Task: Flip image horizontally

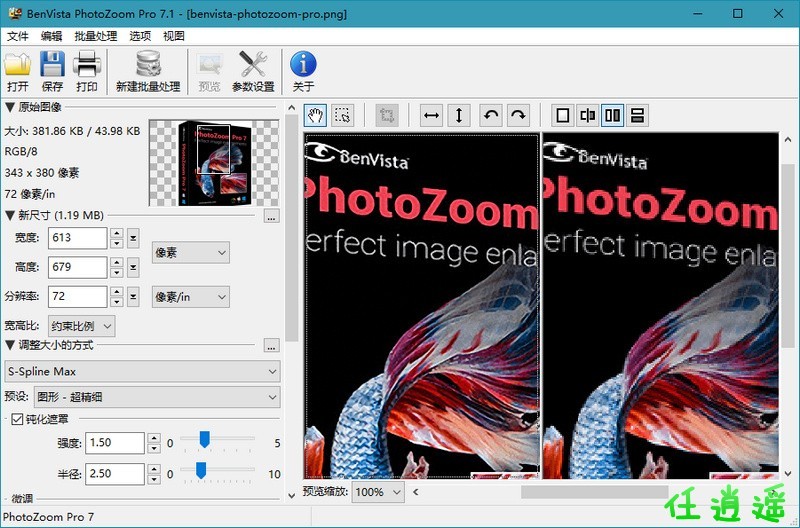Action: (432, 115)
